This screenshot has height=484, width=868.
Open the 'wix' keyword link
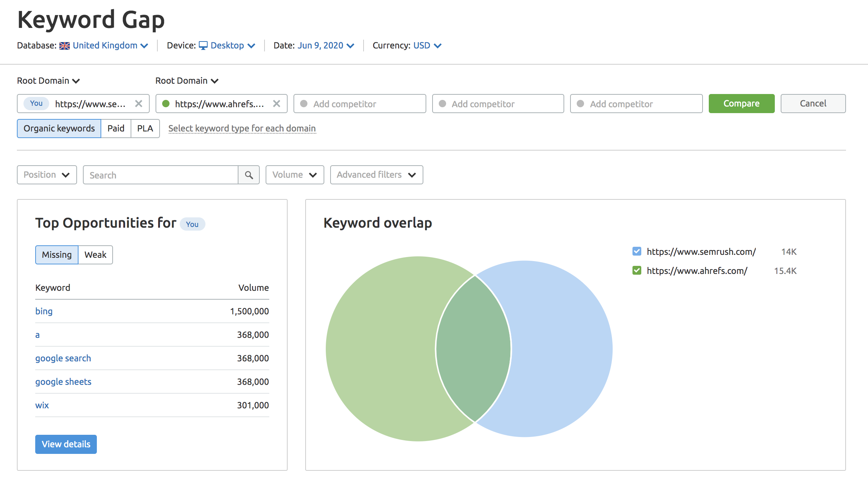pyautogui.click(x=42, y=405)
